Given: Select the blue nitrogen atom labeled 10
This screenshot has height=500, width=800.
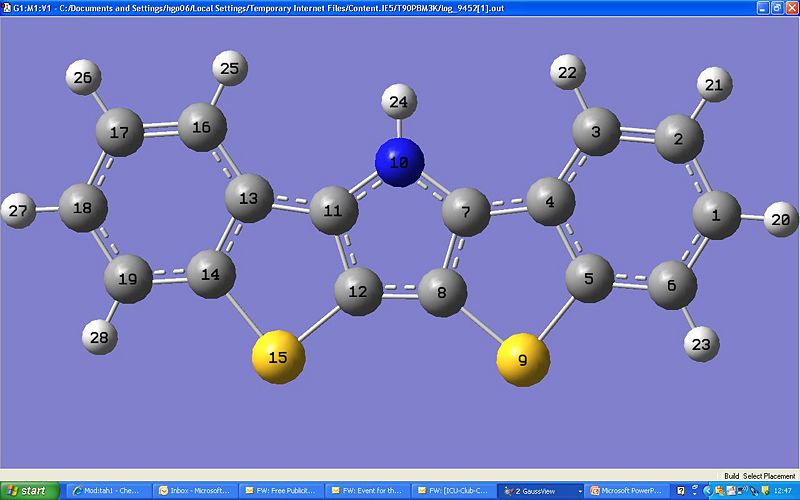Looking at the screenshot, I should tap(400, 160).
